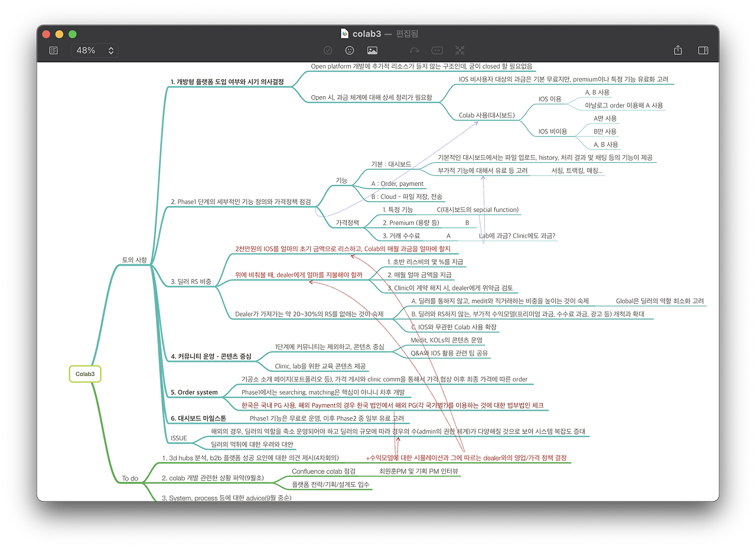Click the task checkmark toolbar icon
The width and height of the screenshot is (756, 550).
pos(328,51)
